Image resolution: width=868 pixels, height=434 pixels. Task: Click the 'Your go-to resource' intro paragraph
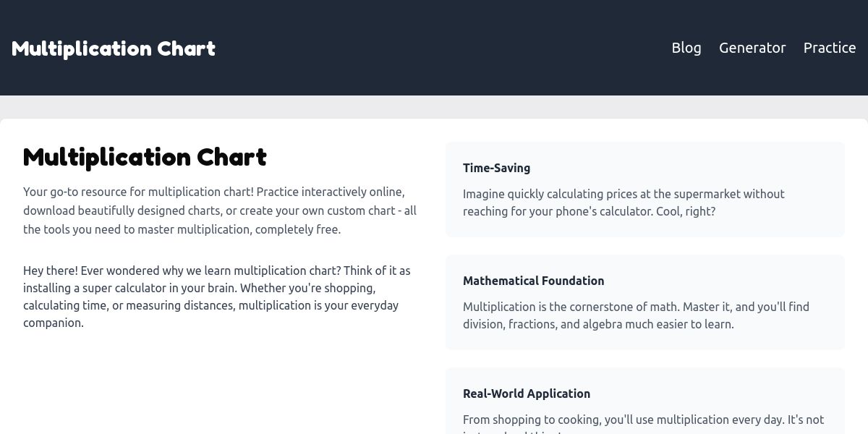coord(217,210)
